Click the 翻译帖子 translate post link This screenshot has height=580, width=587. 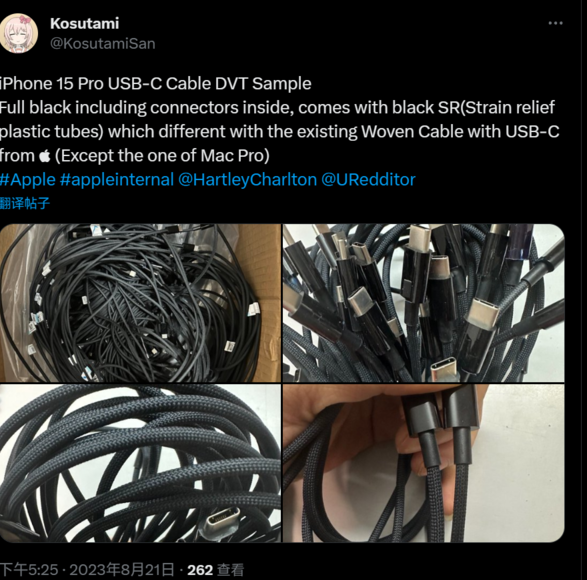pos(25,203)
